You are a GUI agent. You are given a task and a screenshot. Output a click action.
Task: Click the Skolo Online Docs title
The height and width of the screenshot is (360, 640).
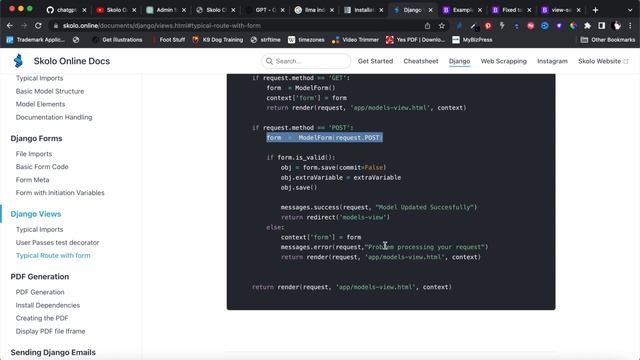tap(72, 61)
